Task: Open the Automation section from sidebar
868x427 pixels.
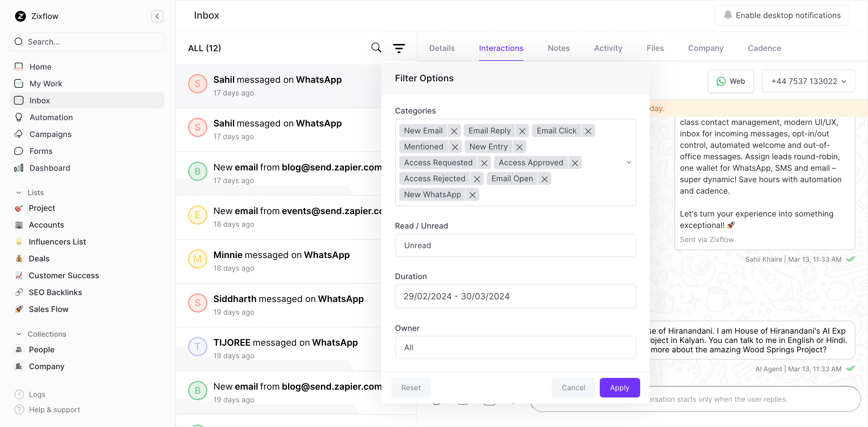Action: [51, 117]
